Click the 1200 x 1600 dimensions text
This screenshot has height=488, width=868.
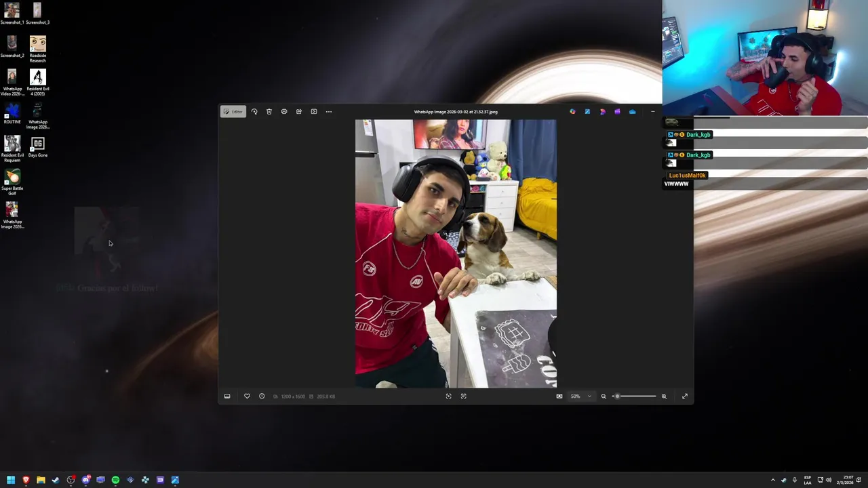point(293,396)
